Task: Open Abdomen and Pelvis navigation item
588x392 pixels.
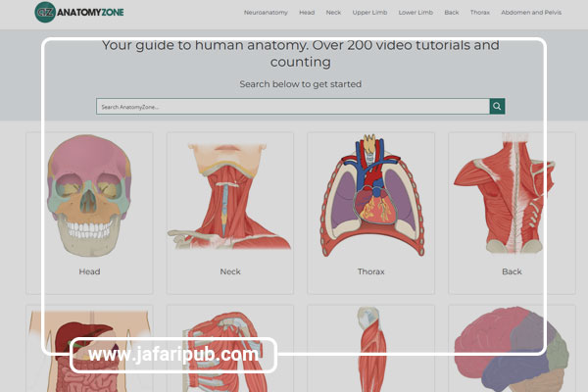Action: (531, 13)
